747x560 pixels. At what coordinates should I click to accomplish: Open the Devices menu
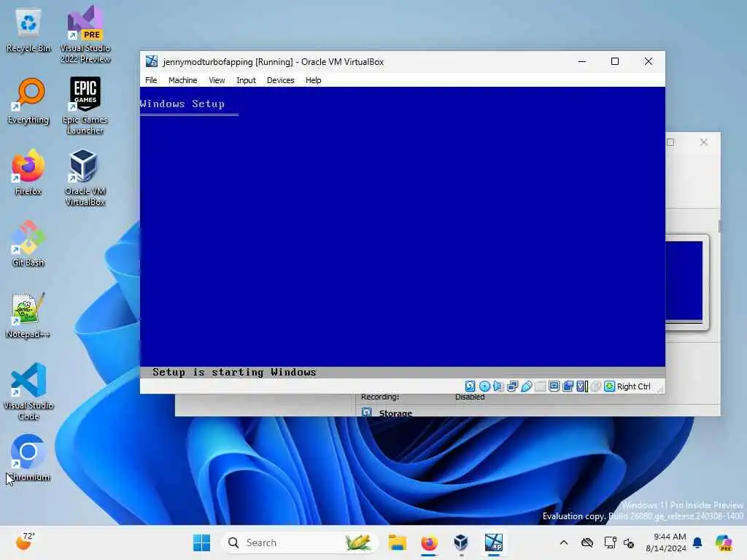[280, 80]
